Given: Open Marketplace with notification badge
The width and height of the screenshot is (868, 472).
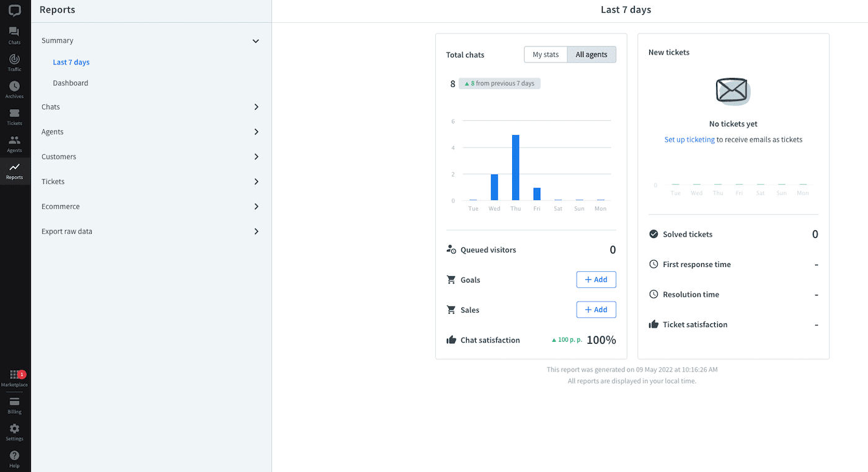Looking at the screenshot, I should click(x=14, y=378).
